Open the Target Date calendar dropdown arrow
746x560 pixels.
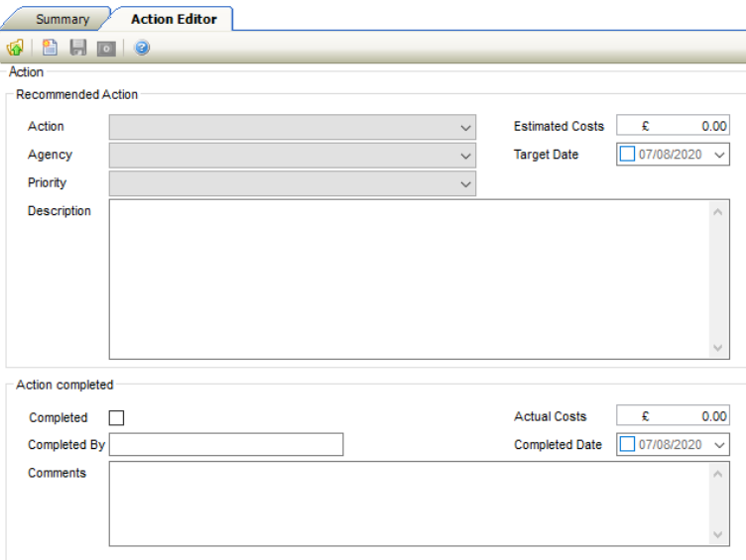(x=719, y=155)
